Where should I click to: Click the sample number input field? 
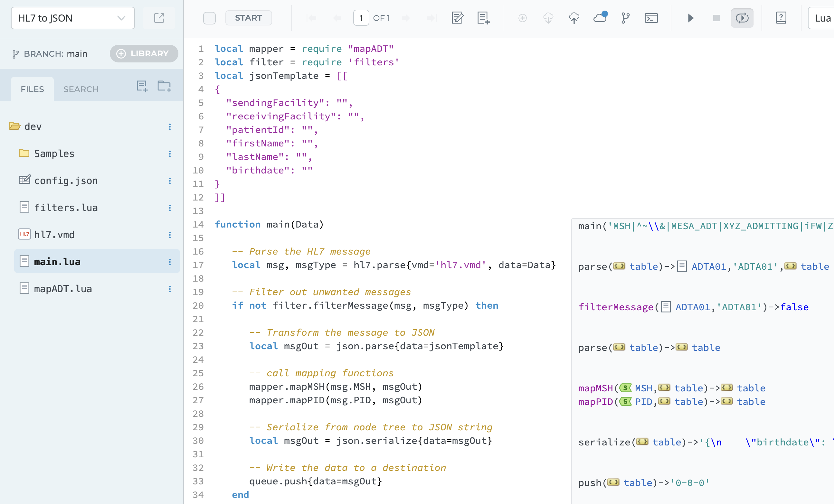click(x=361, y=18)
